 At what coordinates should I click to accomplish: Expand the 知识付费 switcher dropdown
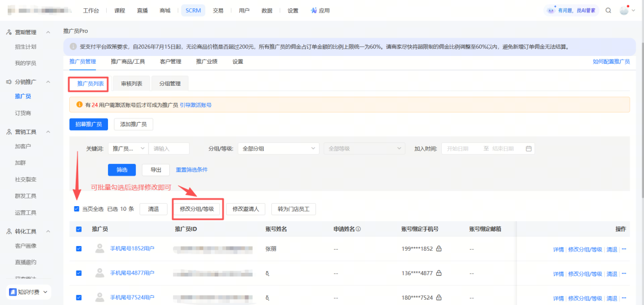coord(45,292)
